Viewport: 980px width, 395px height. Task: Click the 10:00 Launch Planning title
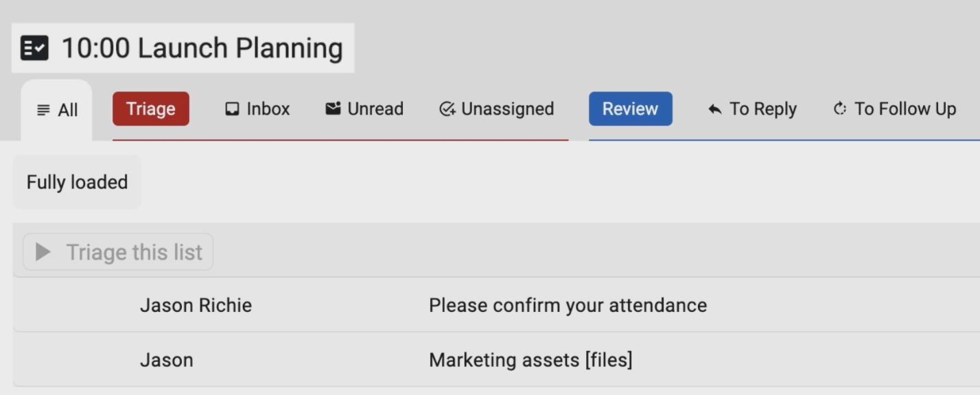[202, 49]
